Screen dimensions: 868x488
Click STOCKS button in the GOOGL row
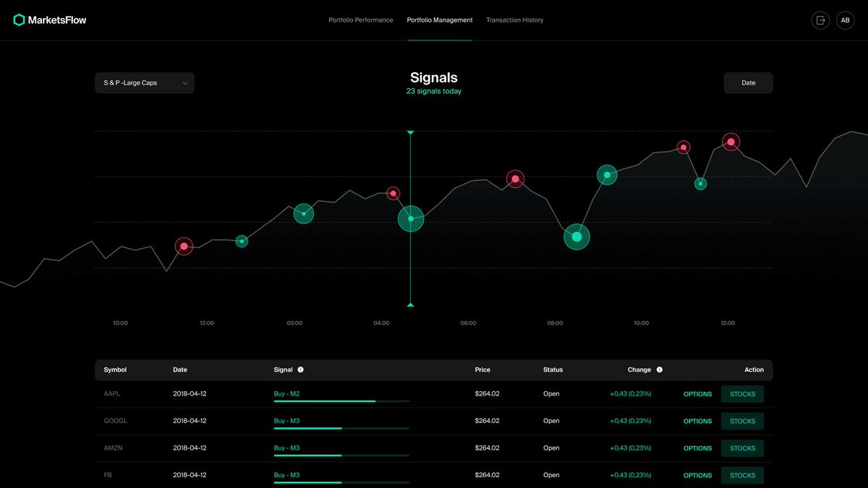742,421
